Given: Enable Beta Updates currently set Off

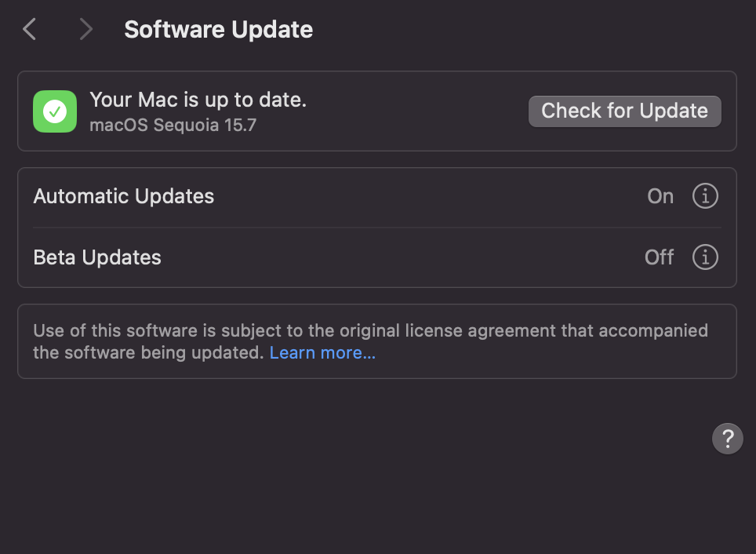Looking at the screenshot, I should [659, 257].
